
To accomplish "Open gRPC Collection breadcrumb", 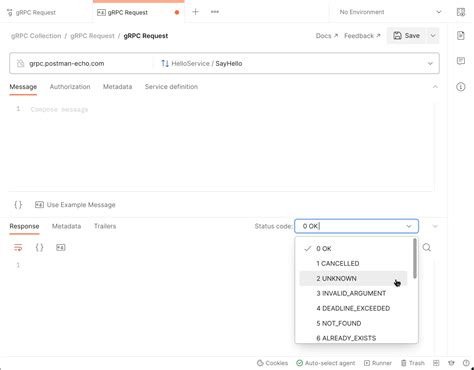I will pos(36,36).
